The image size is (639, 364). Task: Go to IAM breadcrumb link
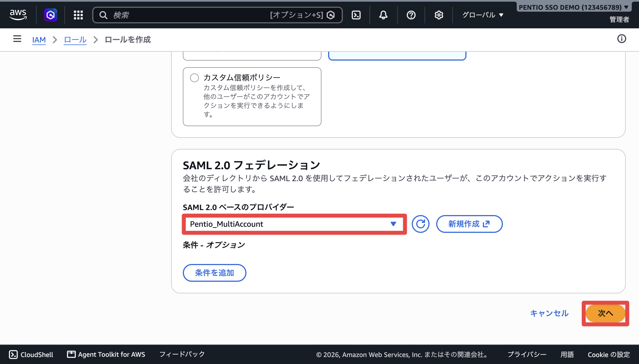pos(39,40)
